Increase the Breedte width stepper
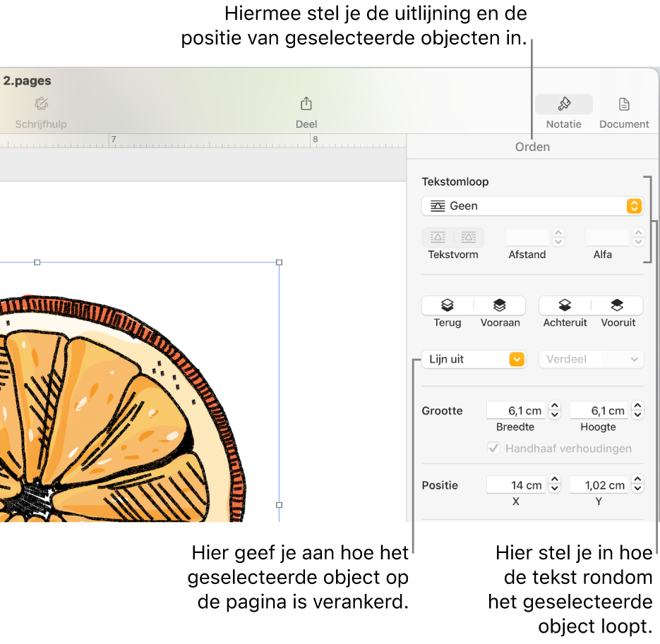Screen dimensions: 660x644 point(555,406)
